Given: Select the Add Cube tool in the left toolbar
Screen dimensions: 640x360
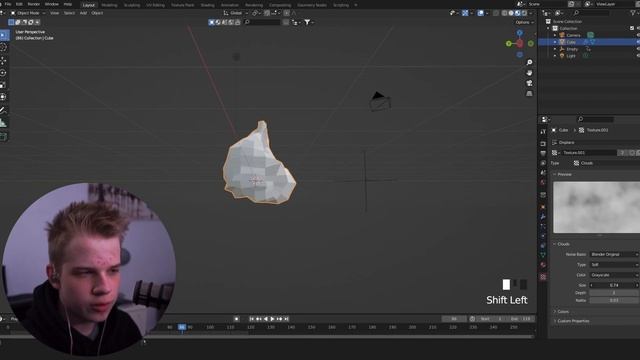Looking at the screenshot, I should pos(4,136).
